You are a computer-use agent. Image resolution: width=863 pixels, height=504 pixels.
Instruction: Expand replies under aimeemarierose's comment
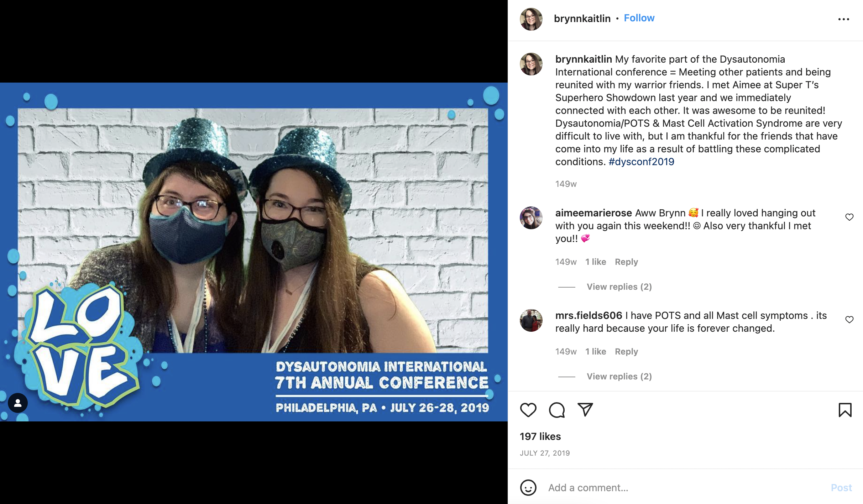(x=619, y=287)
